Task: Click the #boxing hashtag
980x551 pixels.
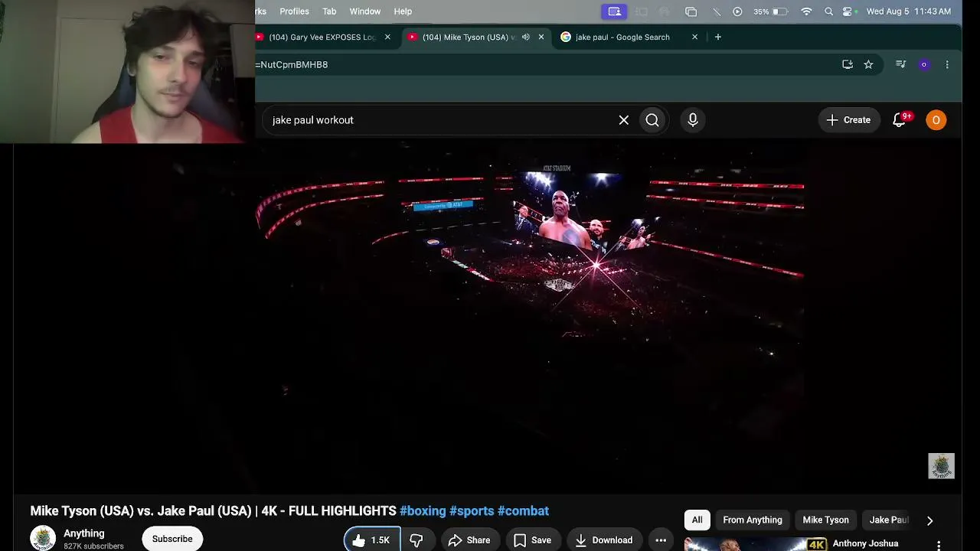Action: pos(423,511)
